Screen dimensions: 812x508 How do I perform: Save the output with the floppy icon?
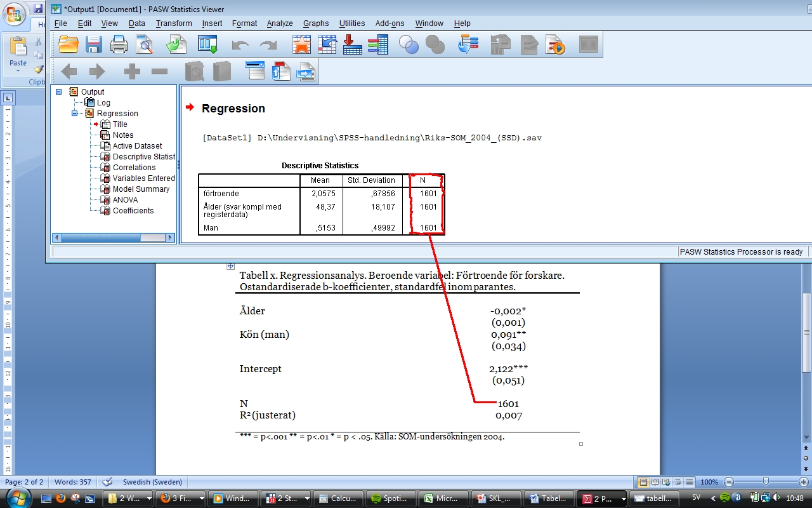(x=94, y=44)
